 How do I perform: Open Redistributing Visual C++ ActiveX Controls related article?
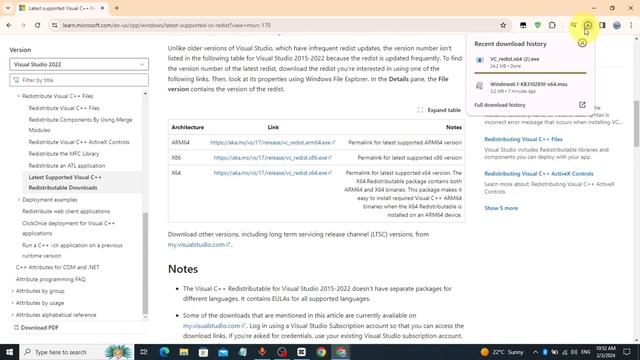coord(539,174)
